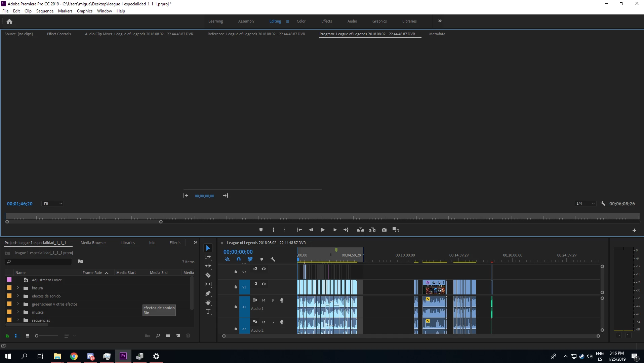This screenshot has height=363, width=644.
Task: Toggle V2 track output eye
Action: pyautogui.click(x=264, y=269)
